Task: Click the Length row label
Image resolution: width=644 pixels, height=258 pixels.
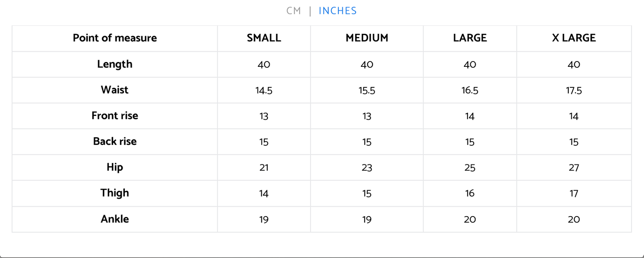Action: 115,64
